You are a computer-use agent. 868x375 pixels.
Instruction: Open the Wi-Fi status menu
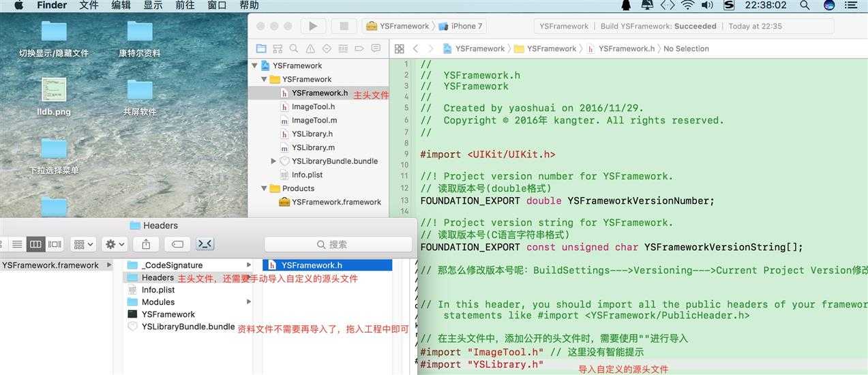[687, 5]
